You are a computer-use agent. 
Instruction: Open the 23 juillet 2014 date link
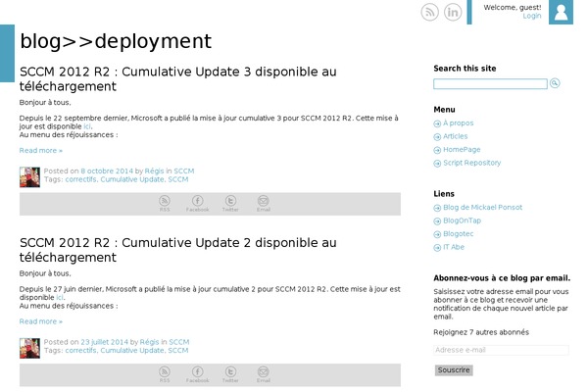pyautogui.click(x=104, y=342)
